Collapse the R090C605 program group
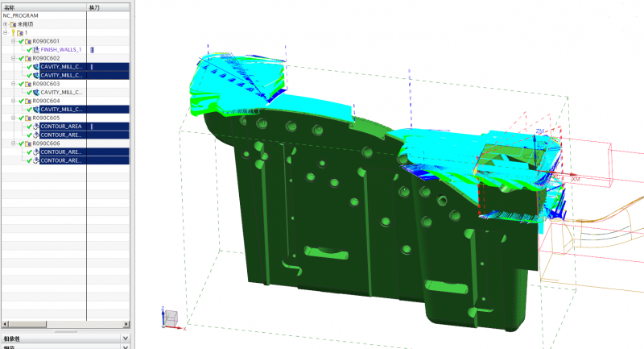Image resolution: width=644 pixels, height=349 pixels. pyautogui.click(x=14, y=118)
